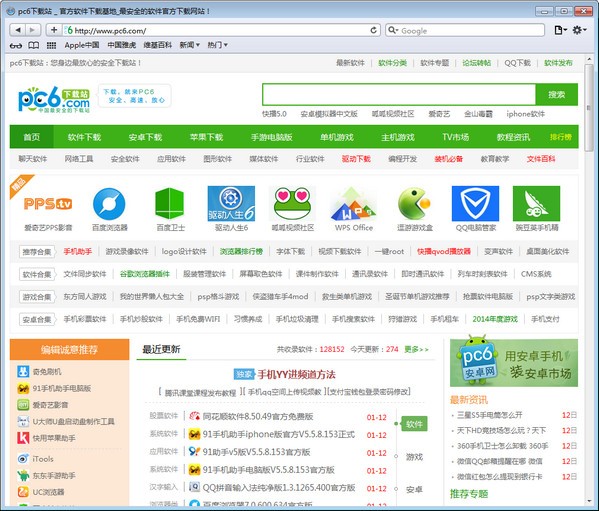Image resolution: width=599 pixels, height=511 pixels.
Task: Click the 奇兔刷机 sidebar icon
Action: (23, 371)
